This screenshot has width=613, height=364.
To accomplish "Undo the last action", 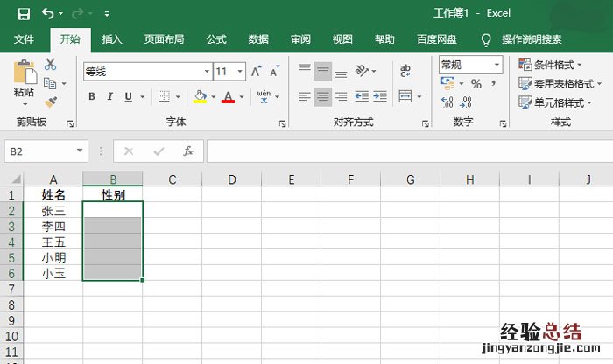I will (47, 14).
